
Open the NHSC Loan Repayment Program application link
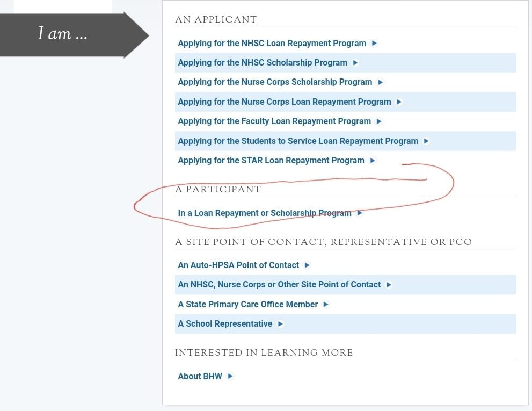coord(272,44)
